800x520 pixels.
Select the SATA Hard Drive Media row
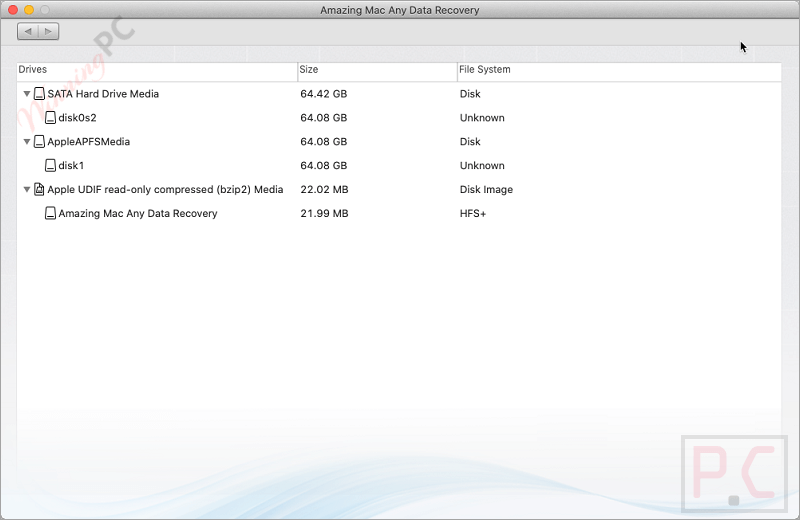(x=399, y=94)
